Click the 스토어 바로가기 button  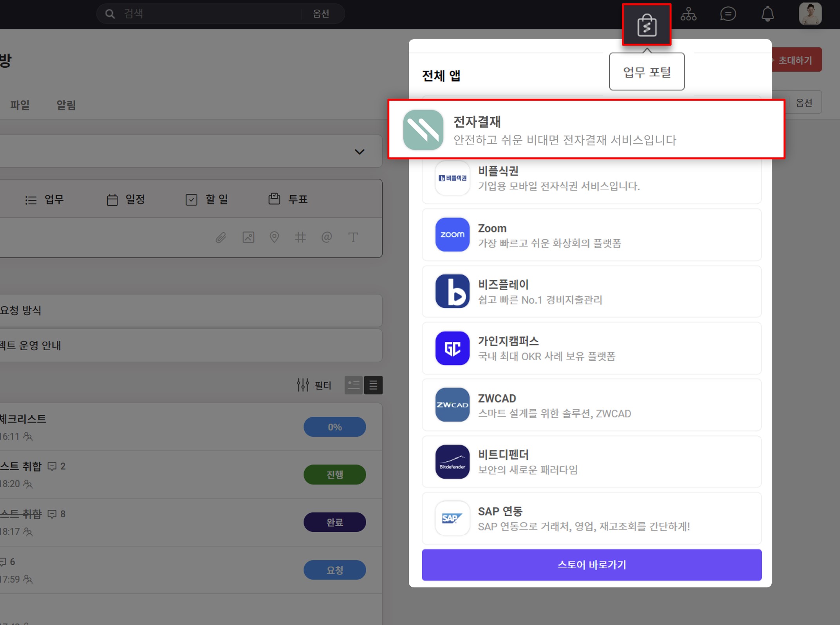[591, 565]
